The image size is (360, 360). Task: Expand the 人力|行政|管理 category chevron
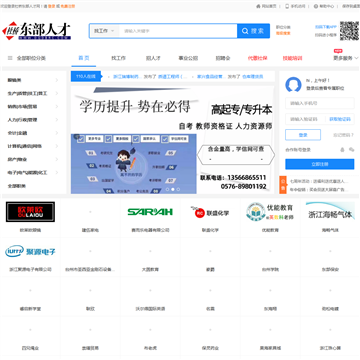point(57,120)
